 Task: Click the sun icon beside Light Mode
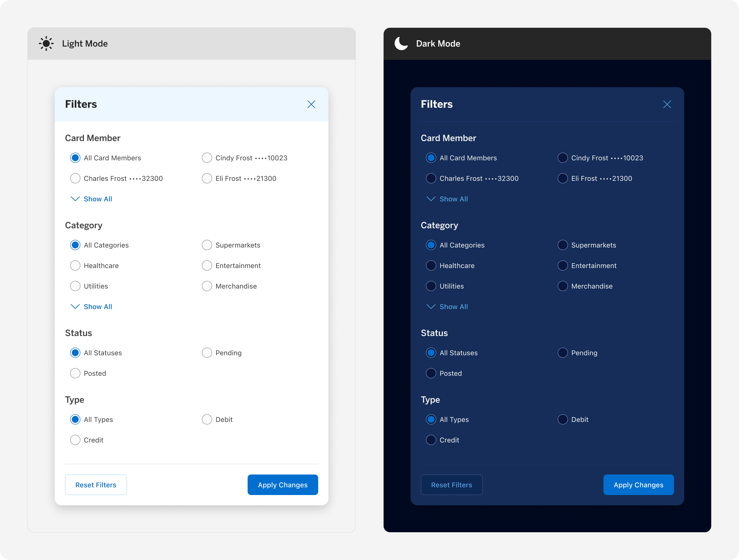click(x=46, y=43)
